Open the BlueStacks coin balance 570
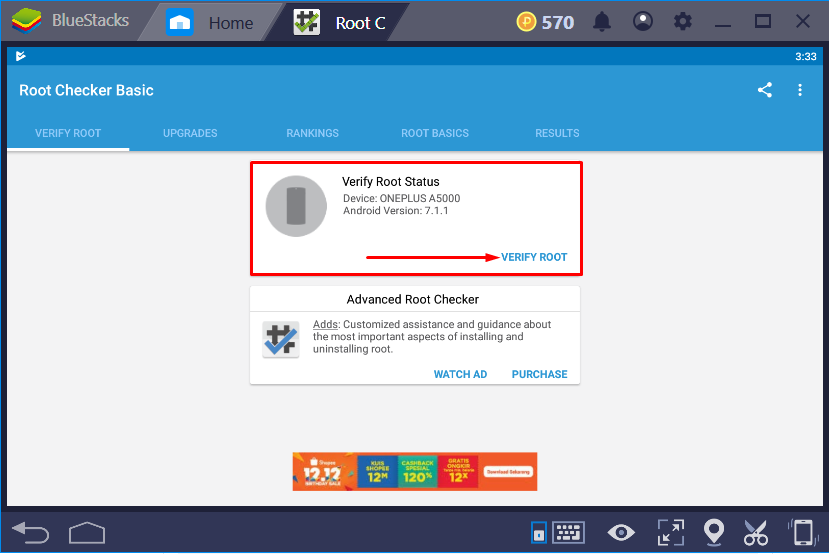The width and height of the screenshot is (829, 554). (x=545, y=22)
